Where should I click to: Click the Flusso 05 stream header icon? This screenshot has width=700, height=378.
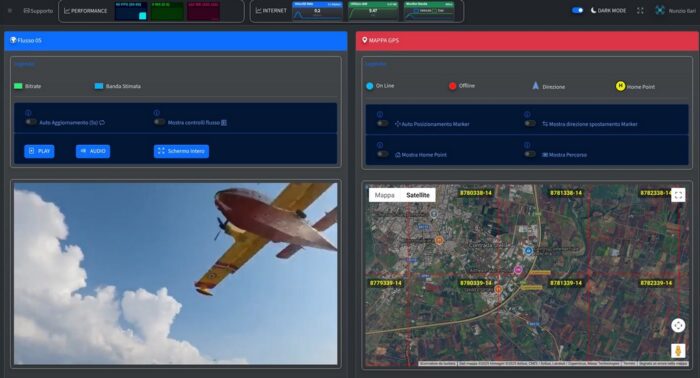pyautogui.click(x=13, y=40)
